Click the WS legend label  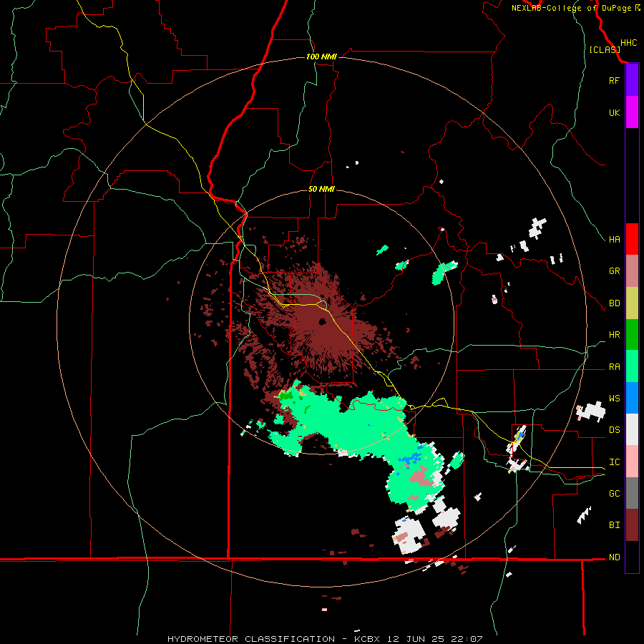click(614, 399)
